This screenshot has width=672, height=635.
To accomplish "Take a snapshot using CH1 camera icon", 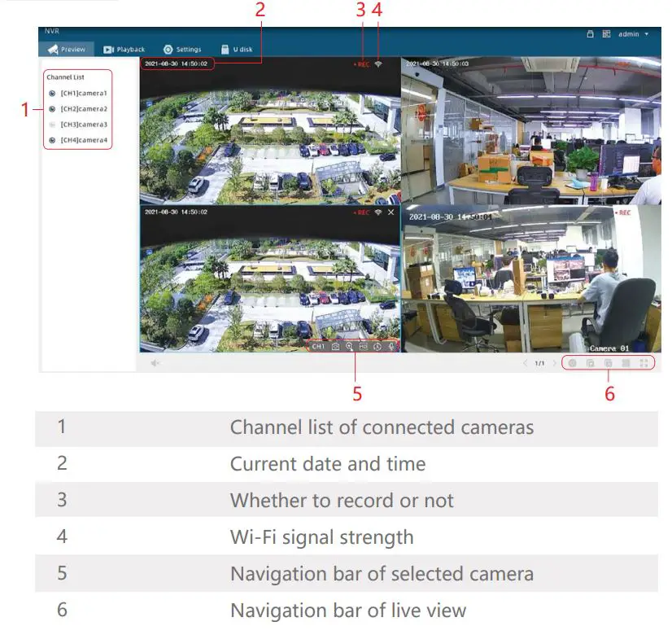I will (x=335, y=346).
